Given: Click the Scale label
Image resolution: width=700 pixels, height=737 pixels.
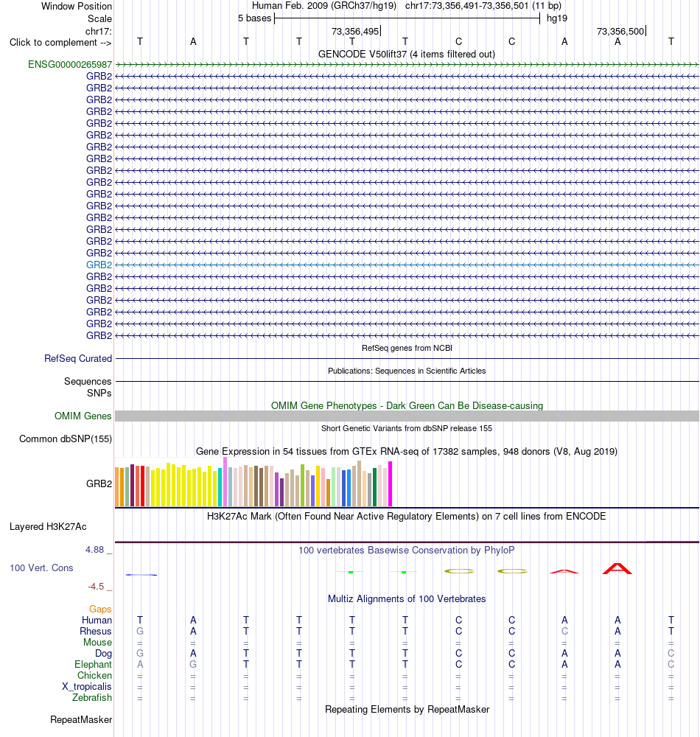Looking at the screenshot, I should point(99,19).
